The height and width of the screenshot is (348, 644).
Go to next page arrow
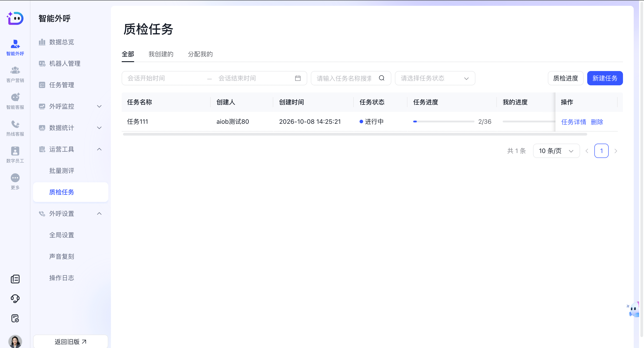click(x=616, y=151)
